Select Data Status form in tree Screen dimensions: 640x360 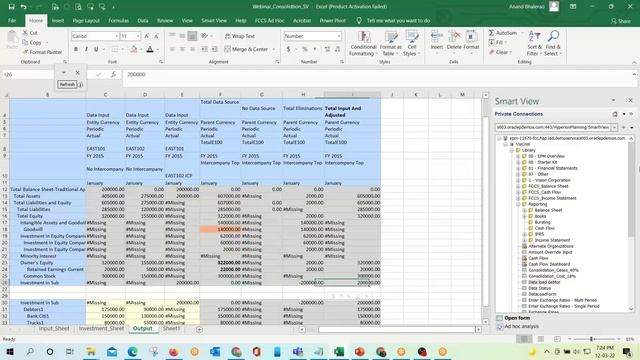coord(539,288)
